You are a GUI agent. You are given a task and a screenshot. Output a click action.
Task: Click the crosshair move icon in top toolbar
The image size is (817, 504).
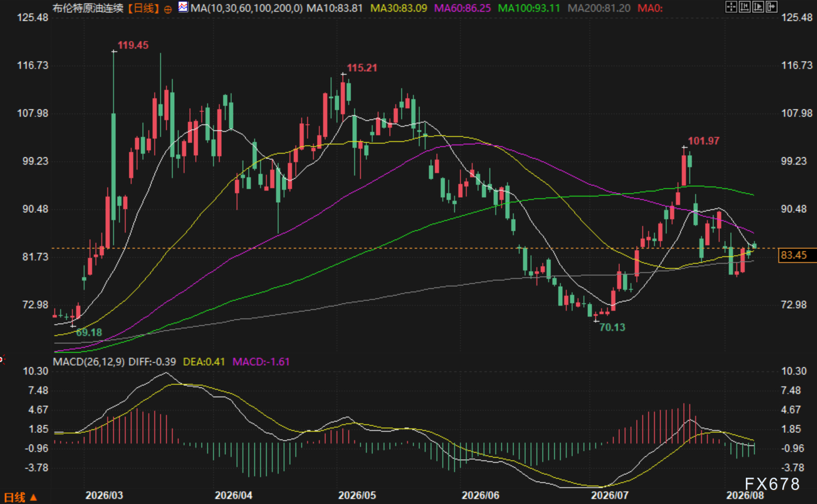[731, 7]
